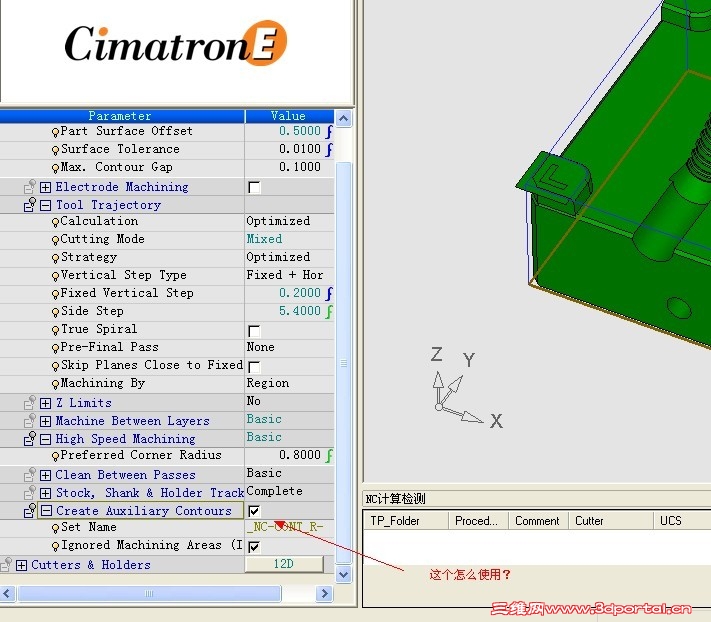This screenshot has width=711, height=622.
Task: Click group icon left of Tool Trajectory
Action: tap(30, 204)
